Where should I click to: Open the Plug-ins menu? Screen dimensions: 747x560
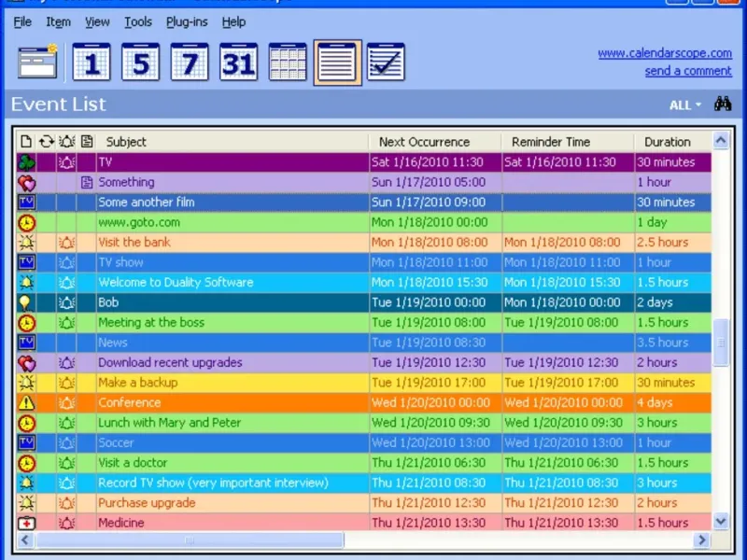(x=187, y=21)
